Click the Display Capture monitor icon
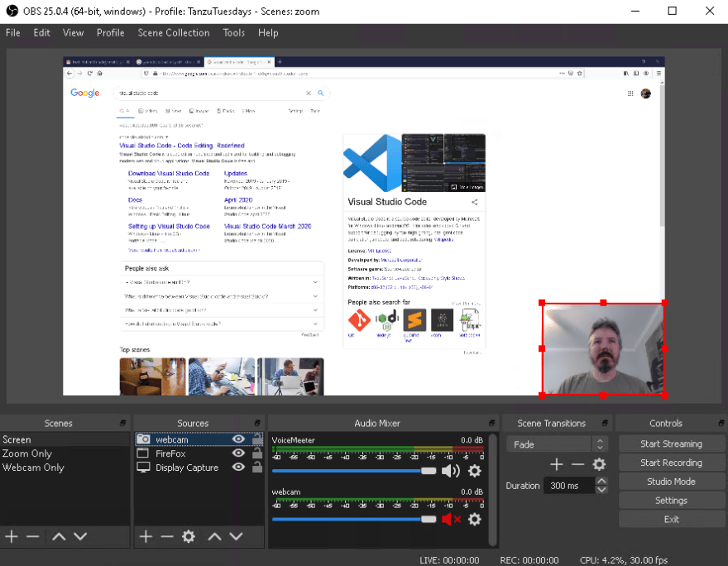 (143, 468)
